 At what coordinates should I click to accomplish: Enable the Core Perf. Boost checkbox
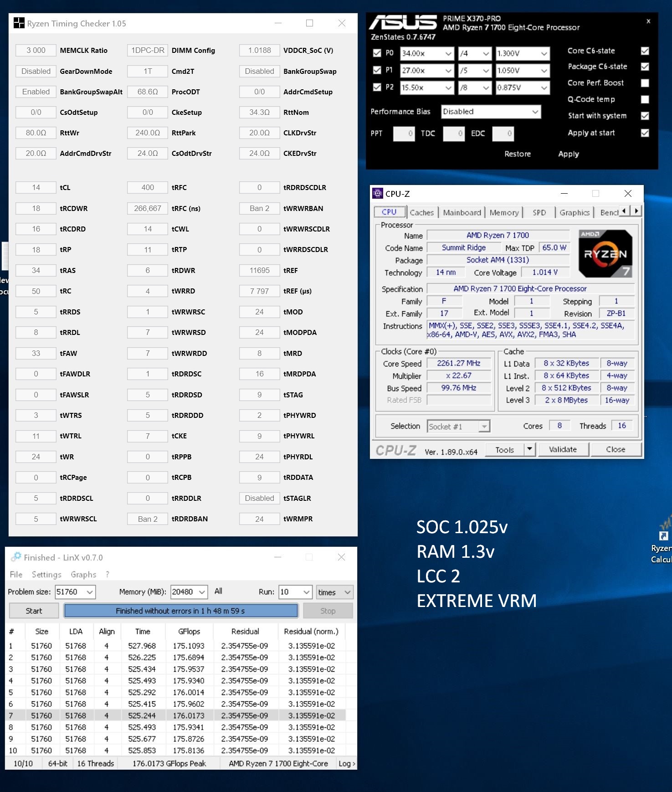point(645,83)
